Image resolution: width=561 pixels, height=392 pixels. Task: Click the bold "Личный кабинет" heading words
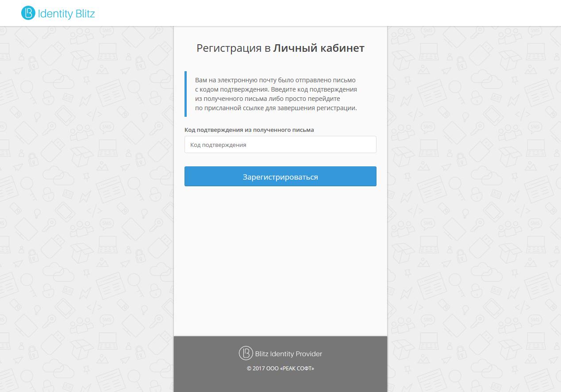click(319, 48)
